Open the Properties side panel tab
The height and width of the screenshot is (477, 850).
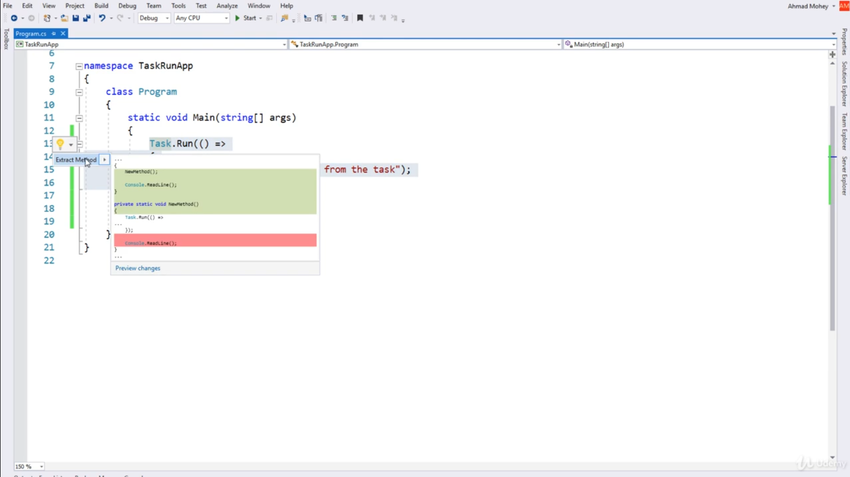point(844,42)
